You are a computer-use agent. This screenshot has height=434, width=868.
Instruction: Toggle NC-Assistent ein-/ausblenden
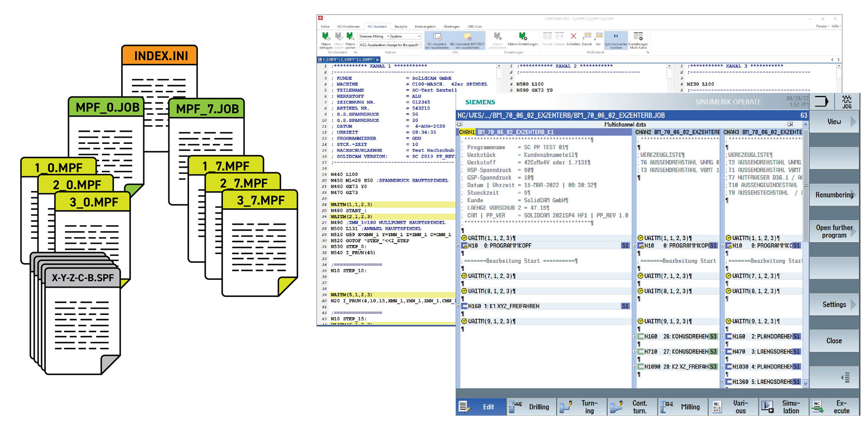coord(436,40)
